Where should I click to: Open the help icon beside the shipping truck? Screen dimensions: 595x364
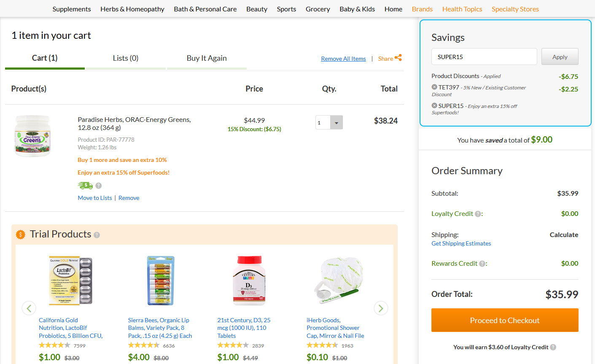click(x=99, y=186)
